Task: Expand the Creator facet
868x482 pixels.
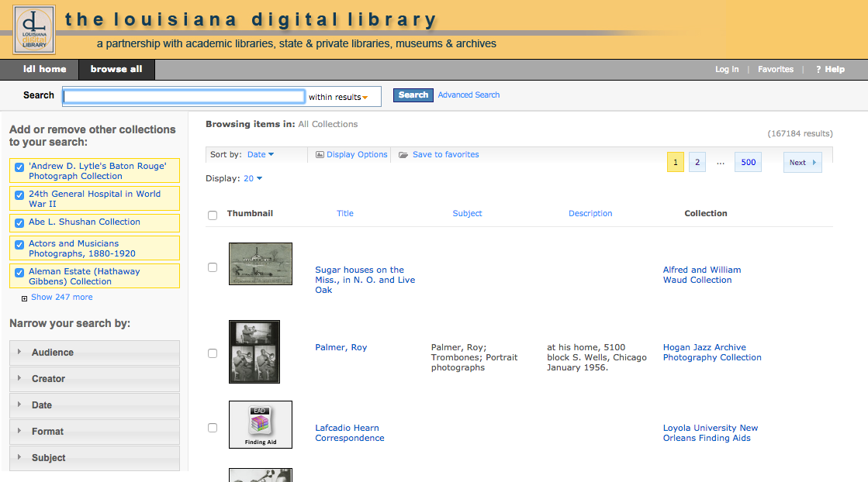Action: pos(95,379)
